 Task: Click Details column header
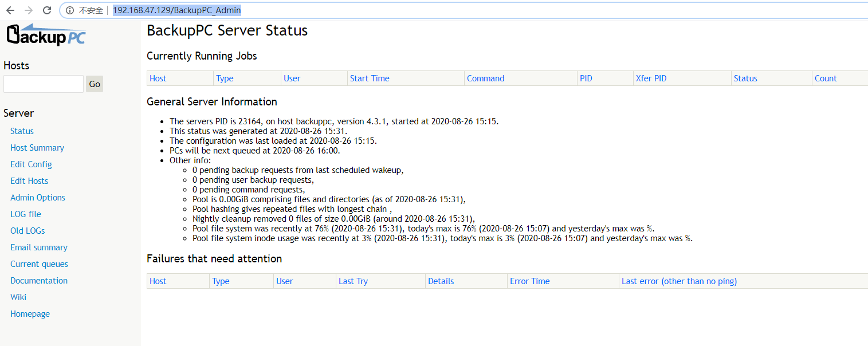pyautogui.click(x=441, y=281)
